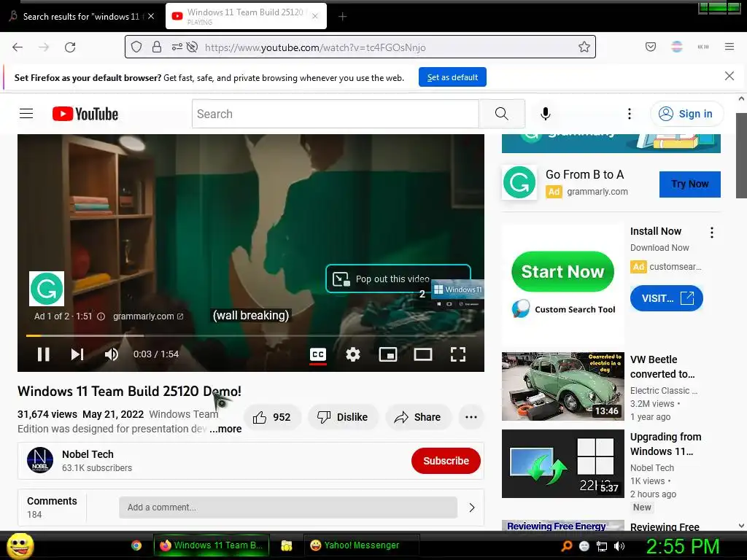Launch Chrome from taskbar
This screenshot has height=560, width=747.
136,545
